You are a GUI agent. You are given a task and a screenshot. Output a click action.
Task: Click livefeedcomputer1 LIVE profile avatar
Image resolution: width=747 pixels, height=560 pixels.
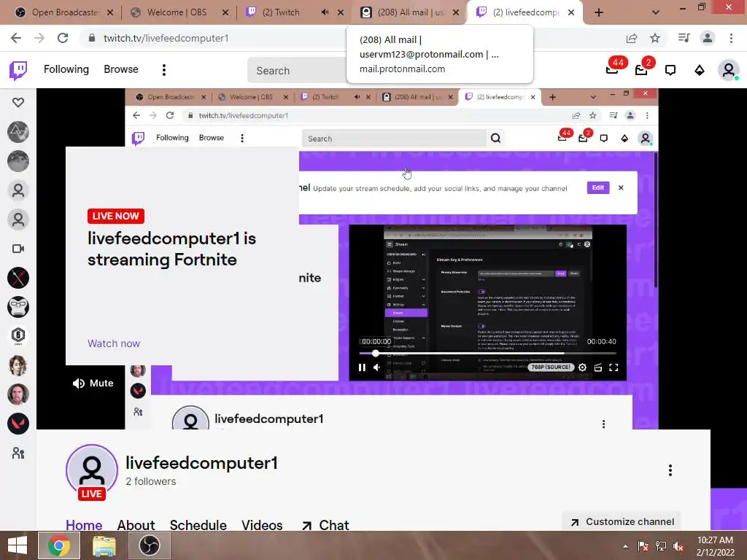(x=92, y=471)
